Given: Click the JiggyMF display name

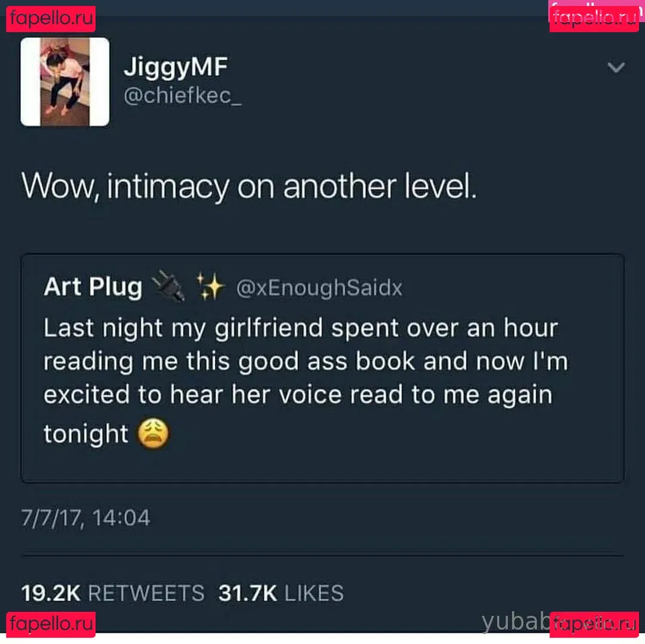Looking at the screenshot, I should tap(176, 68).
